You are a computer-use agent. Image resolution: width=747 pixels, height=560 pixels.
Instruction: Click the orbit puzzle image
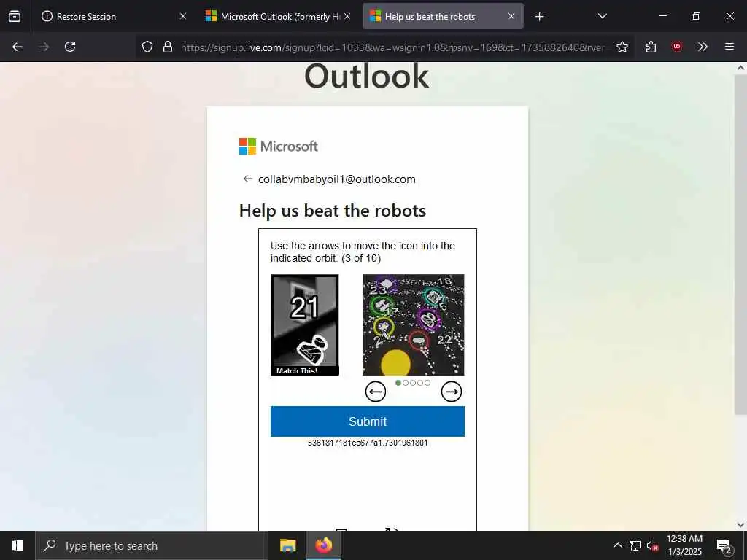pos(413,324)
